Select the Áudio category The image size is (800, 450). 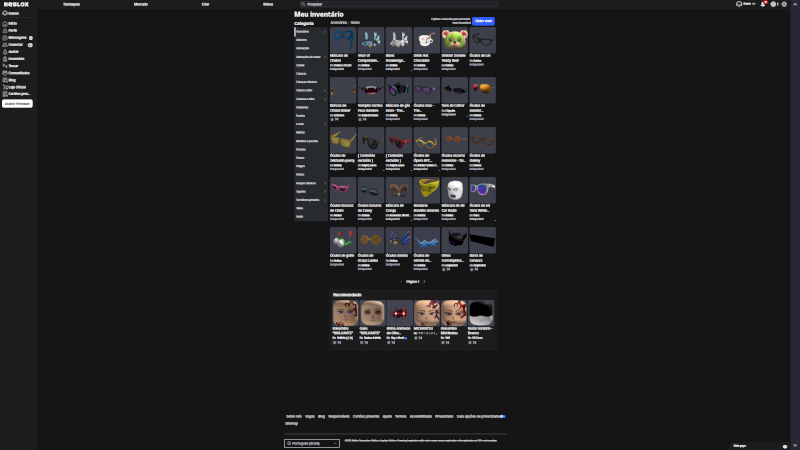point(299,216)
